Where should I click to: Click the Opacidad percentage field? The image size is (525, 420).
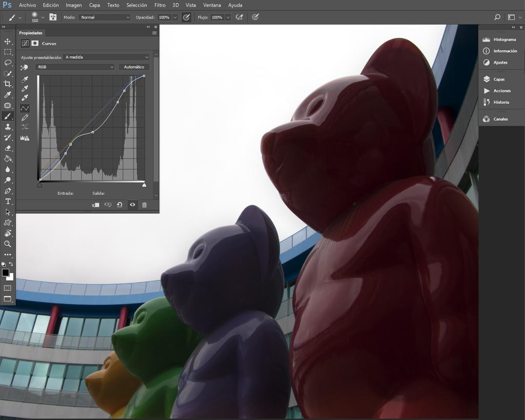click(x=164, y=17)
